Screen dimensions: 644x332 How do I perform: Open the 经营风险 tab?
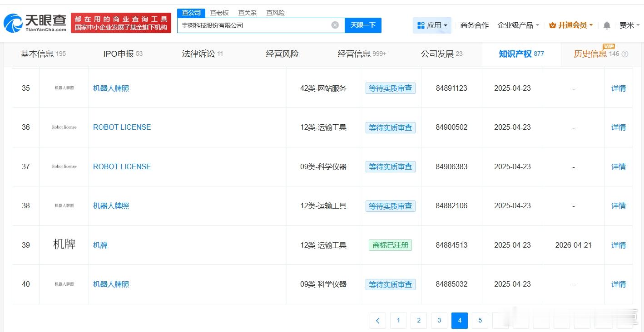click(x=282, y=54)
